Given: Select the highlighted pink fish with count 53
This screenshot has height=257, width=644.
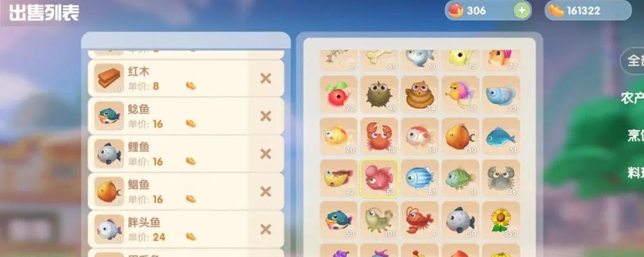Looking at the screenshot, I should pyautogui.click(x=379, y=179).
